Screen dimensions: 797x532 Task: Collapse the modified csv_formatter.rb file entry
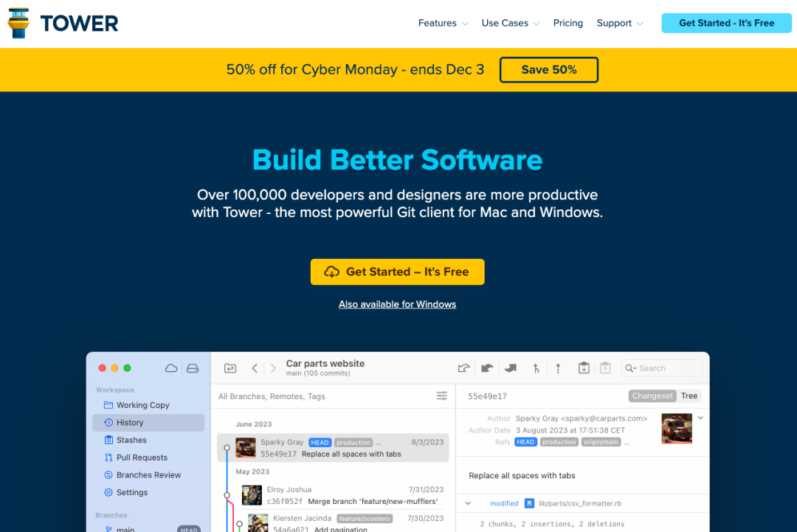tap(468, 503)
